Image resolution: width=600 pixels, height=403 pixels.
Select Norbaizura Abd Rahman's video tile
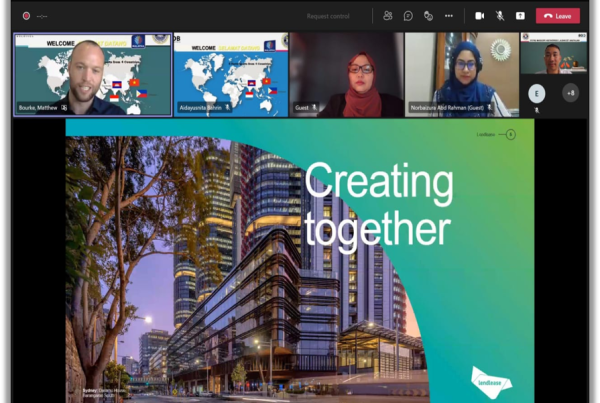pyautogui.click(x=462, y=75)
